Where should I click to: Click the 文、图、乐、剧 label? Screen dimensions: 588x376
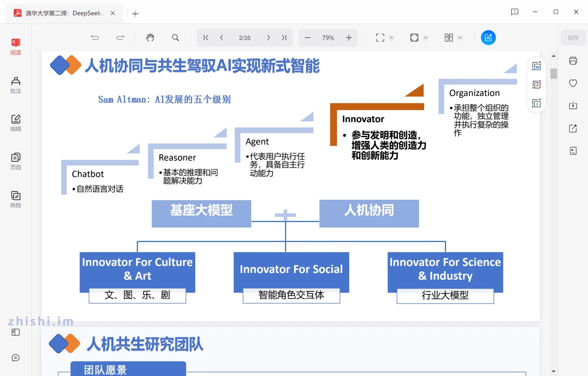[137, 296]
